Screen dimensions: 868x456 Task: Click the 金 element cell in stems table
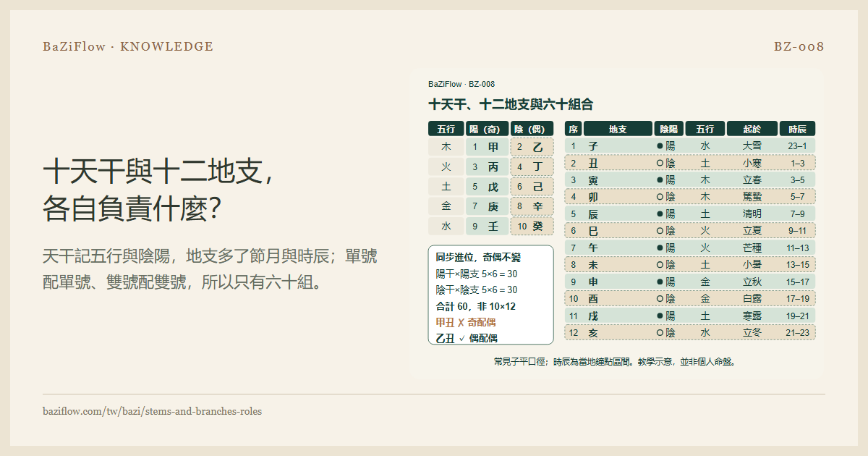pyautogui.click(x=446, y=206)
